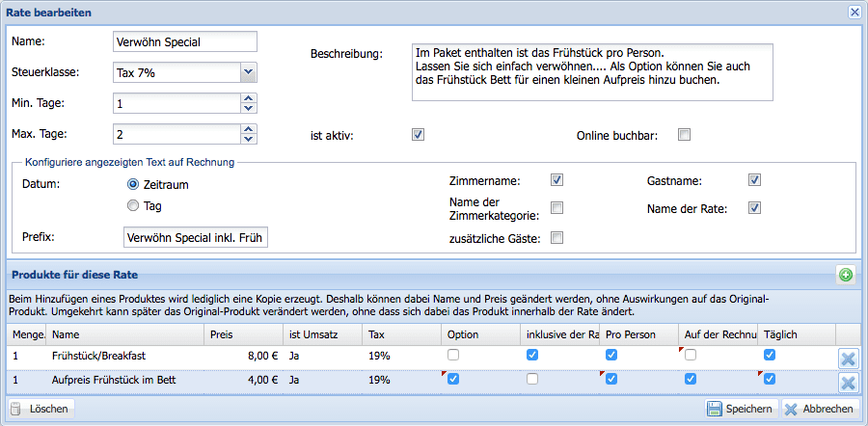Check Name der Zimmerkategorie box
This screenshot has width=868, height=426.
[x=556, y=208]
